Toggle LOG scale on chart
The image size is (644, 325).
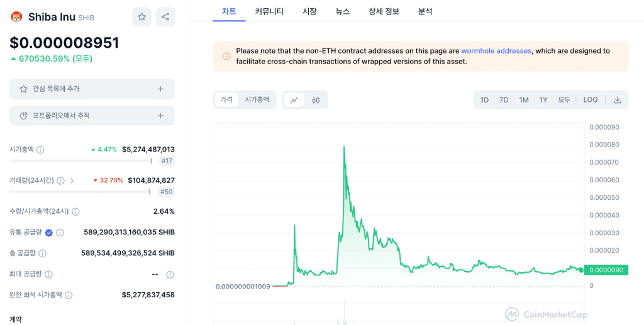[591, 100]
